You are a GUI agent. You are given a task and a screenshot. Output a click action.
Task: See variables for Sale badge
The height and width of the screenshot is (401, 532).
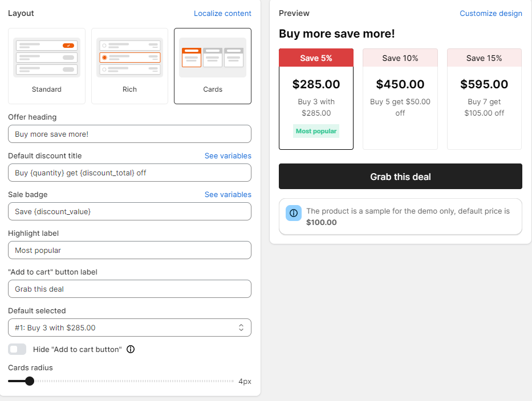tap(228, 194)
